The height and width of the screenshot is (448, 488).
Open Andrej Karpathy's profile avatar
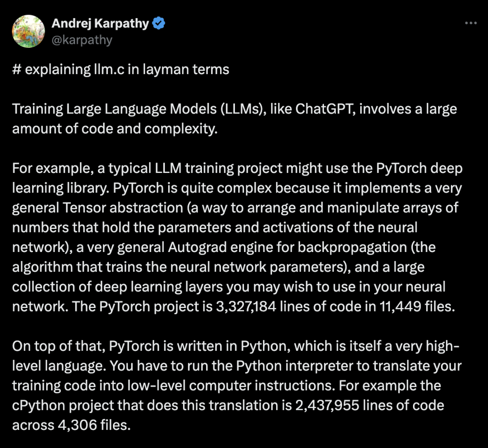pyautogui.click(x=28, y=31)
